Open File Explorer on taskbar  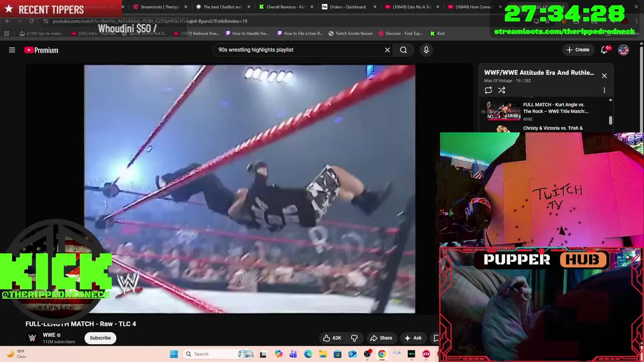tap(323, 354)
